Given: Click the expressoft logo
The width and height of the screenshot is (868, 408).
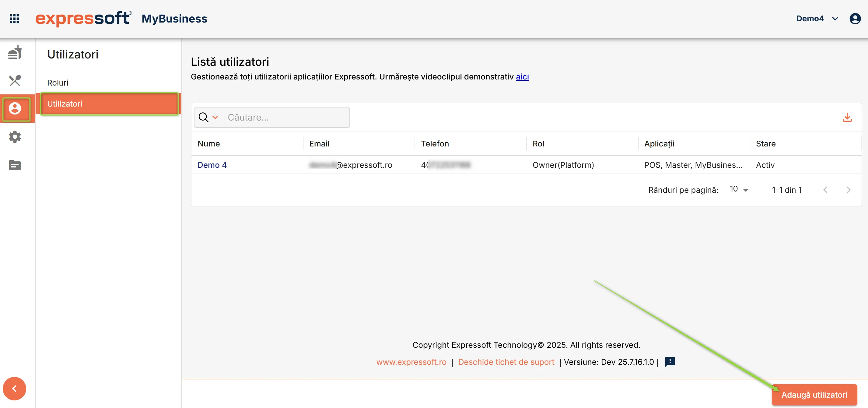Looking at the screenshot, I should pyautogui.click(x=84, y=19).
